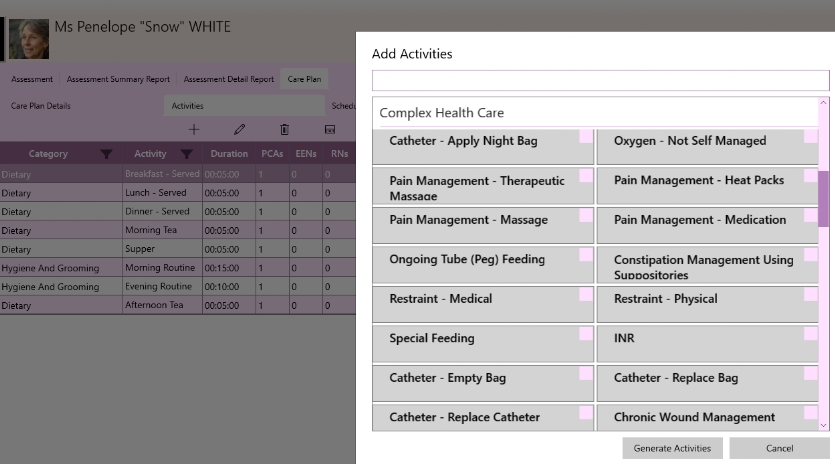Select the Morning Routine row
Viewport: 835px width, 464px height.
[178, 267]
